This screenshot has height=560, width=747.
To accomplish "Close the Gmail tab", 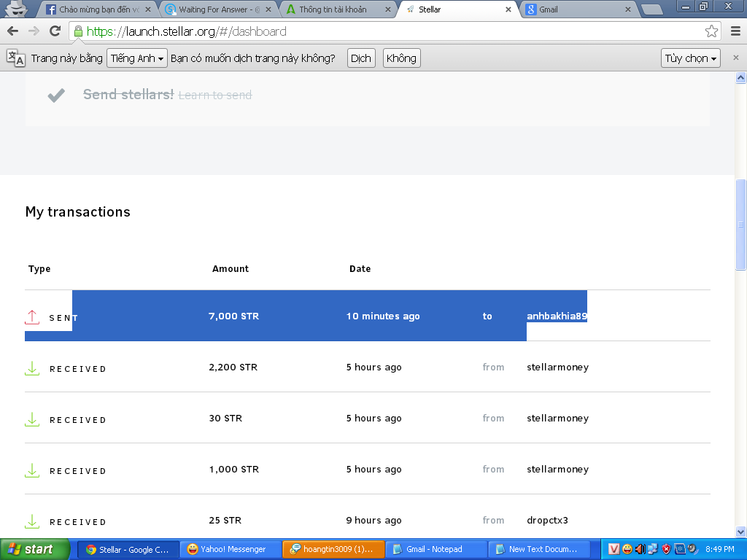I will (628, 9).
